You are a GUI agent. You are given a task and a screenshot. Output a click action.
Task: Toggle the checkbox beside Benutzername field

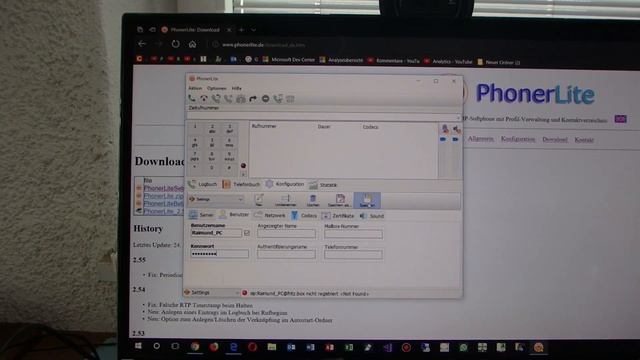(247, 233)
